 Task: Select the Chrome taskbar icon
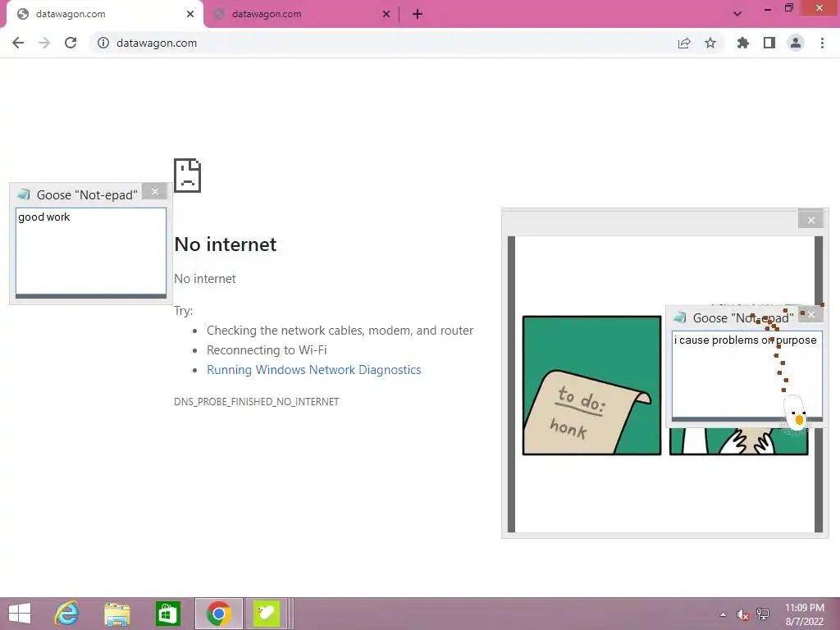(218, 614)
